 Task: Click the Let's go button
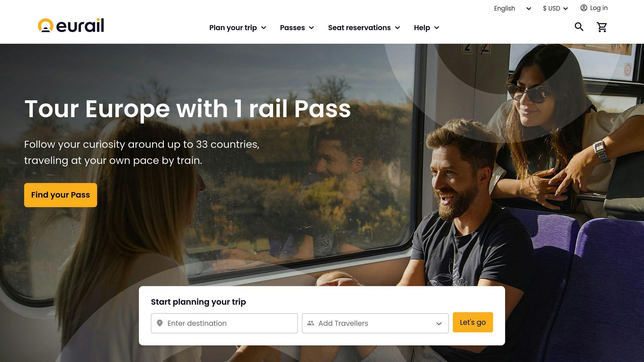[x=473, y=322]
